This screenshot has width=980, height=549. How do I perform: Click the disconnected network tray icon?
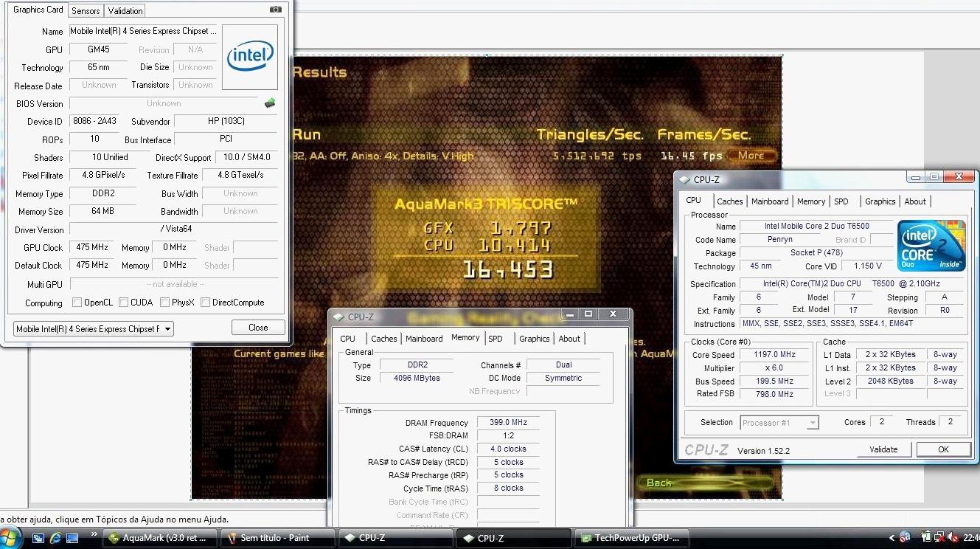coord(939,538)
